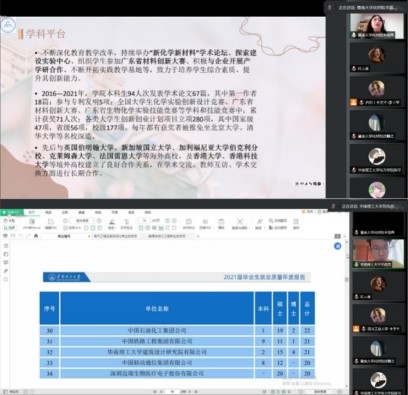Viewport: 408px width, 395px height.
Task: Click the home icon beside document tabs
Action: point(36,236)
